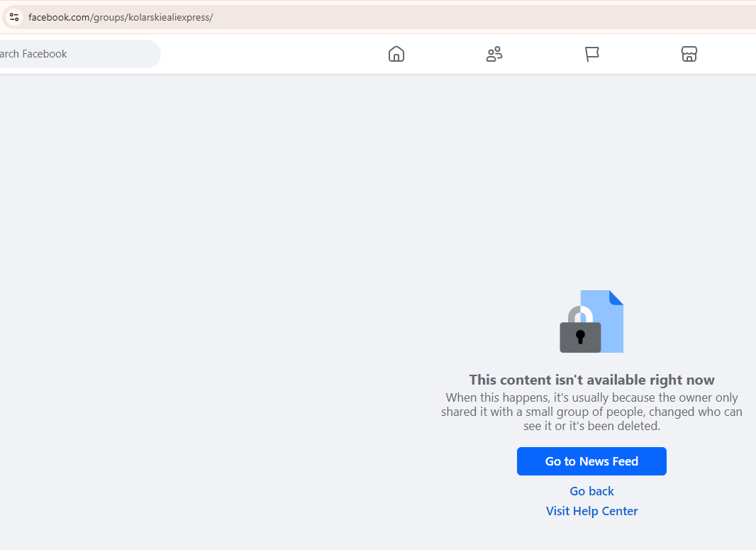The width and height of the screenshot is (756, 550).
Task: Open the Visit Help Center link
Action: pyautogui.click(x=591, y=511)
